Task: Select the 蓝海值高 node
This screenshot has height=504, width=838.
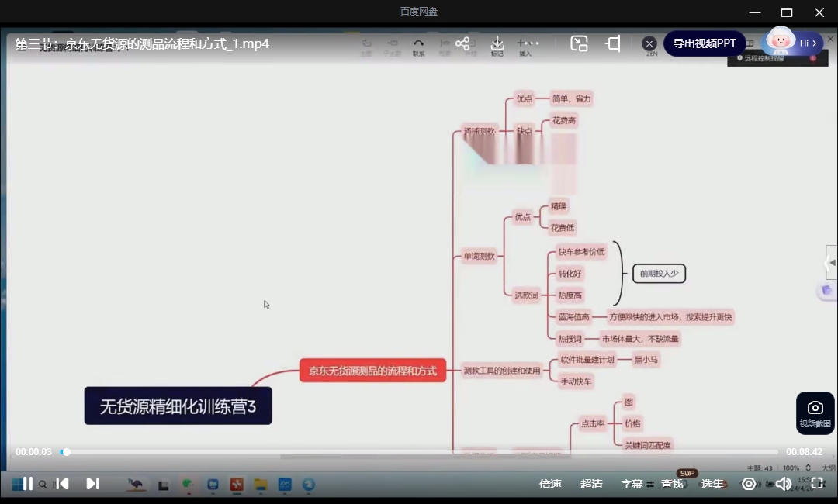Action: tap(574, 317)
